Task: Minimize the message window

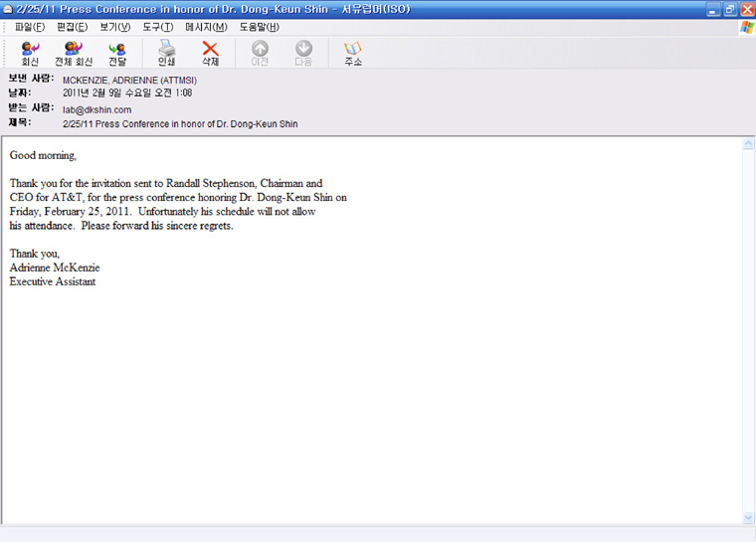Action: click(713, 10)
